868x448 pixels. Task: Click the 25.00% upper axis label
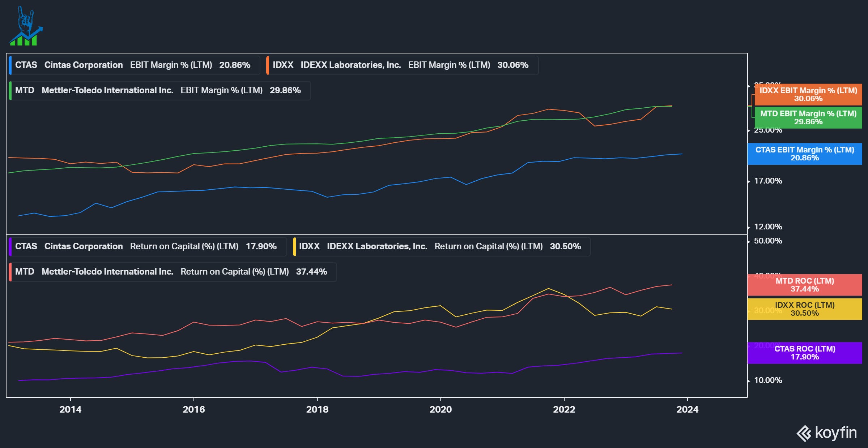click(768, 131)
